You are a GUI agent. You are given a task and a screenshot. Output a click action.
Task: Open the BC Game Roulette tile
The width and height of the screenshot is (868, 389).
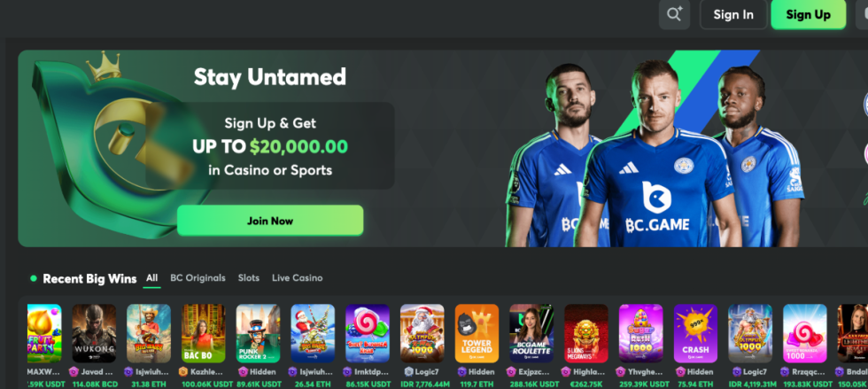531,333
